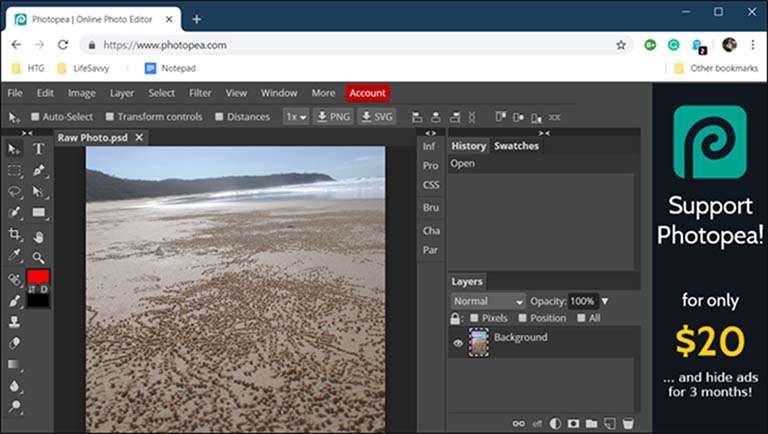The image size is (768, 434).
Task: Select the Eraser tool
Action: (14, 343)
